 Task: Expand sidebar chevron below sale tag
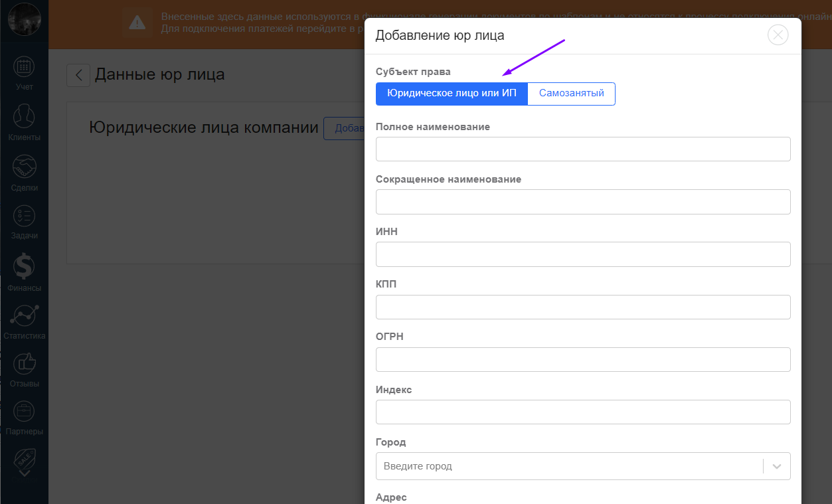click(x=24, y=473)
